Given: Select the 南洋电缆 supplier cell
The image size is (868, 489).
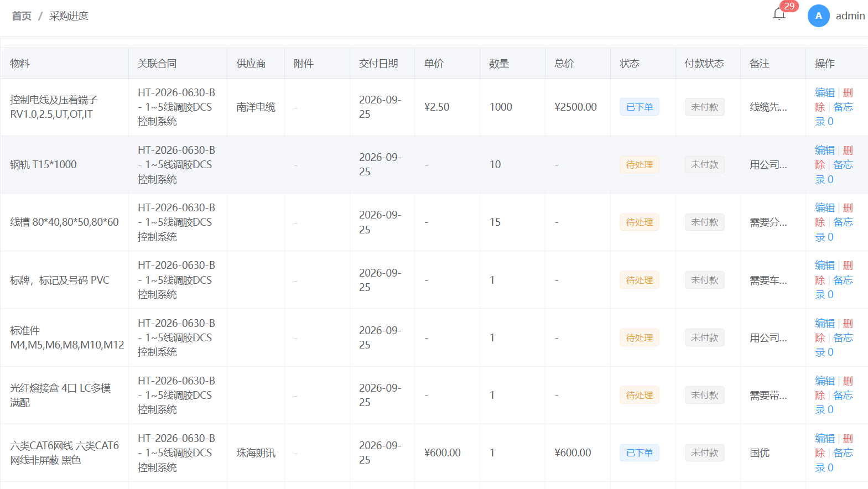Looking at the screenshot, I should pyautogui.click(x=256, y=107).
